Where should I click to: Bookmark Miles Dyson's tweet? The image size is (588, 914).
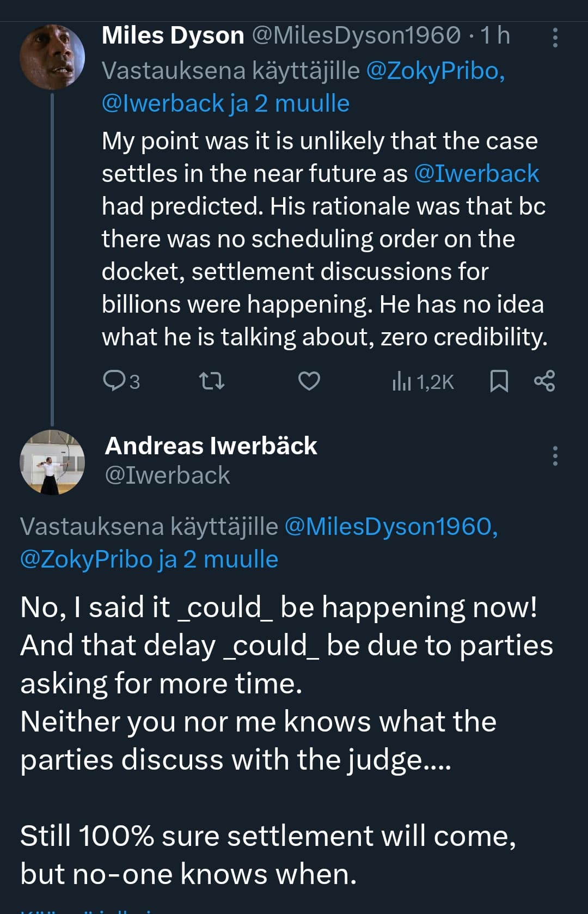[x=499, y=381]
